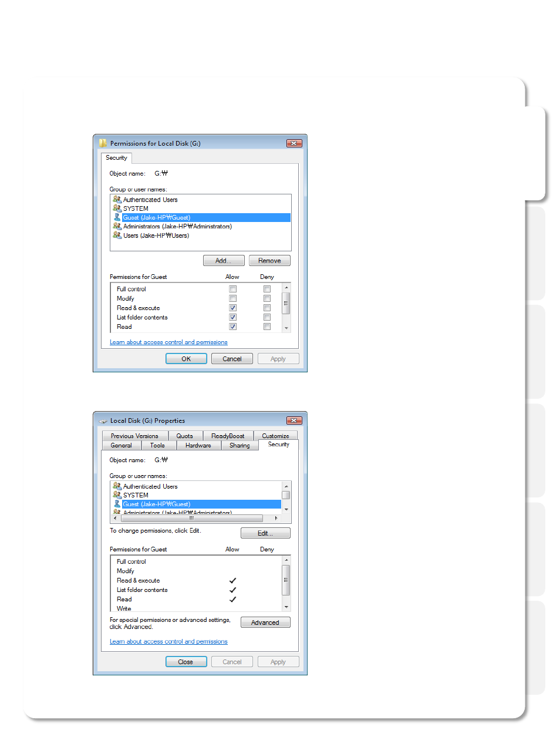Click folder icon in Permissions dialog title bar
The image size is (560, 747).
(x=103, y=143)
